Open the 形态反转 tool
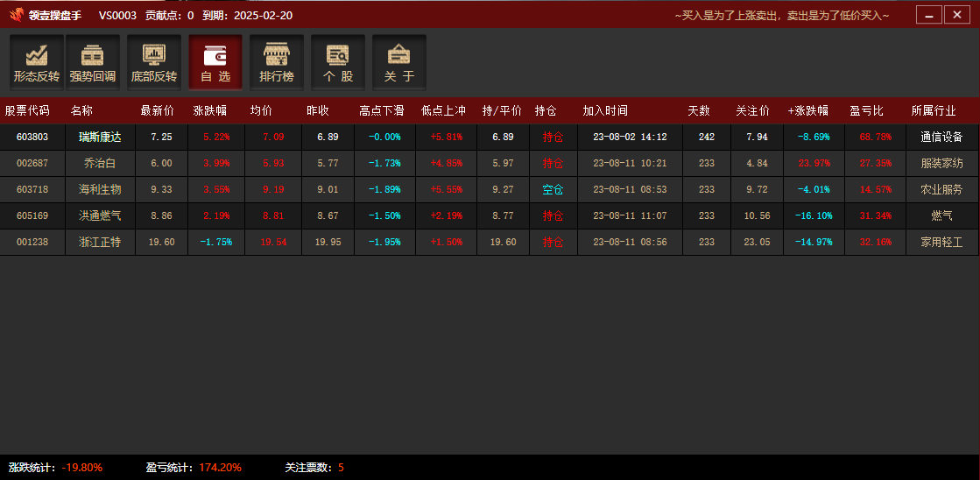 click(x=36, y=62)
